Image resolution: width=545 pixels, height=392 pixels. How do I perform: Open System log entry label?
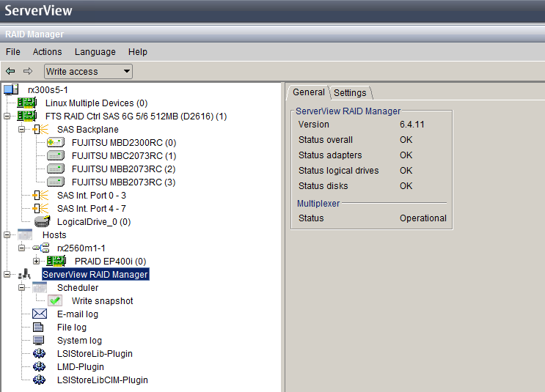(80, 341)
